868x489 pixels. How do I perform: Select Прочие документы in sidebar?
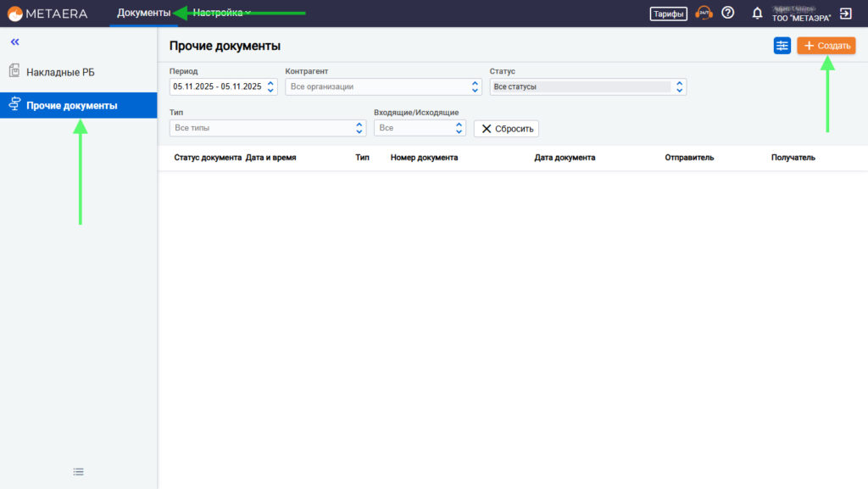click(x=71, y=106)
